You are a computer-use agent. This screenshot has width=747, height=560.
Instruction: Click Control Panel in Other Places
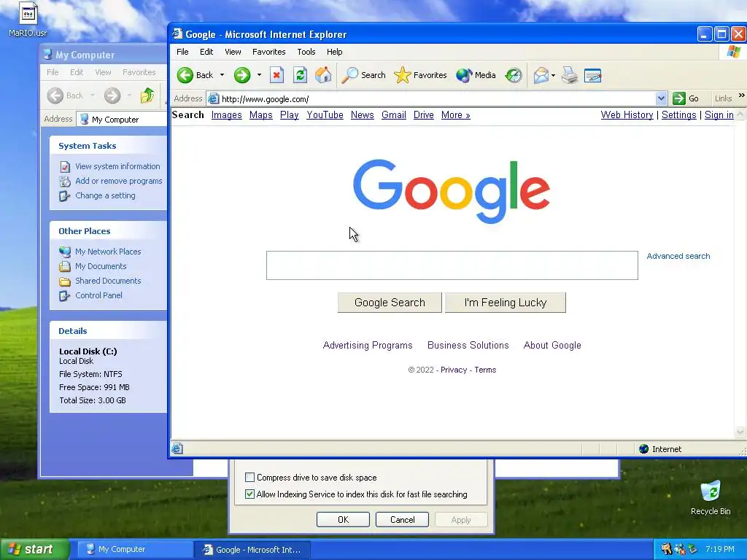(x=98, y=295)
